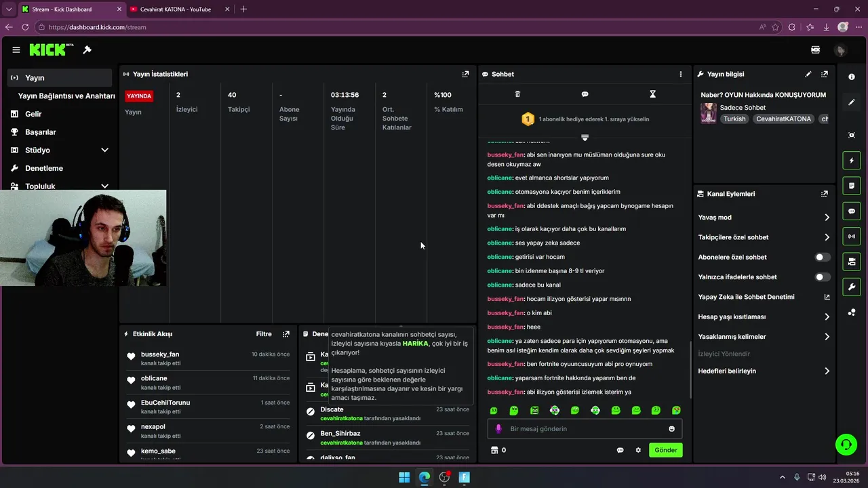Click the chat bubble icon next to gear
The width and height of the screenshot is (868, 488).
coord(620,450)
